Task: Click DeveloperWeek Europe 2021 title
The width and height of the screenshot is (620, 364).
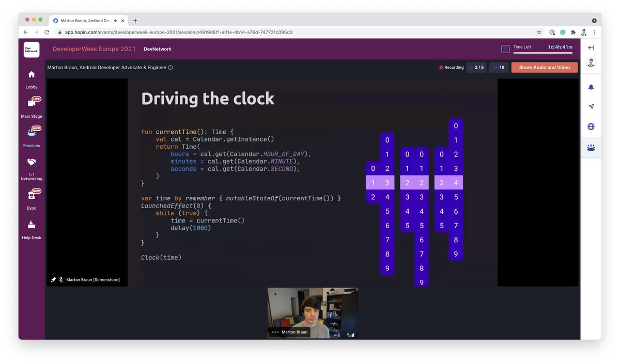Action: (x=94, y=49)
